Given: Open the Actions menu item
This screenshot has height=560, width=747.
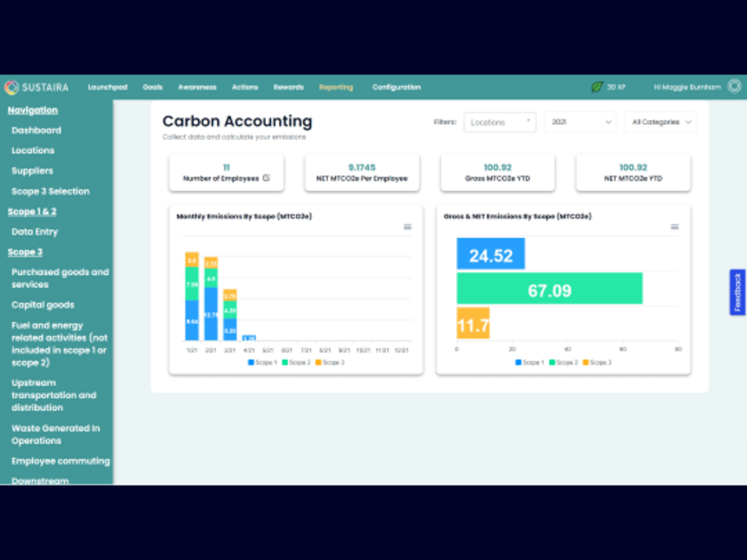Looking at the screenshot, I should [245, 87].
